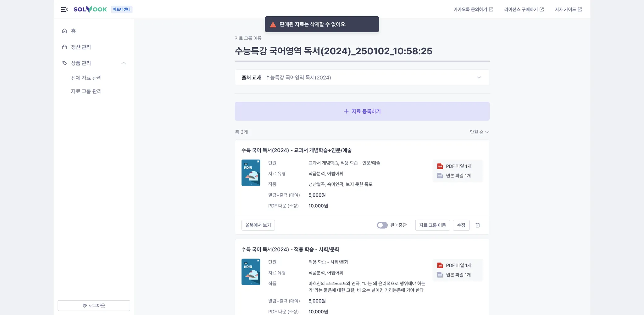The image size is (644, 315).
Task: Click the plus icon in 자료 등록하기
Action: click(x=346, y=111)
